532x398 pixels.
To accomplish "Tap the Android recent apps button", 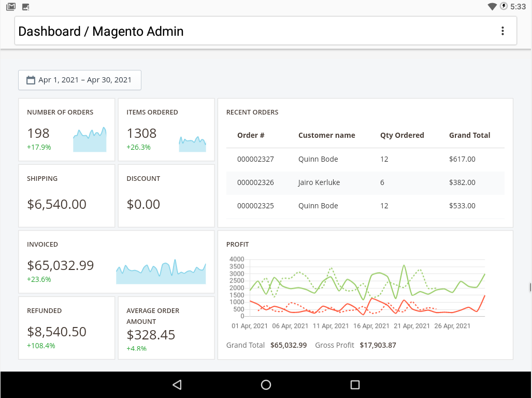I will click(x=355, y=385).
